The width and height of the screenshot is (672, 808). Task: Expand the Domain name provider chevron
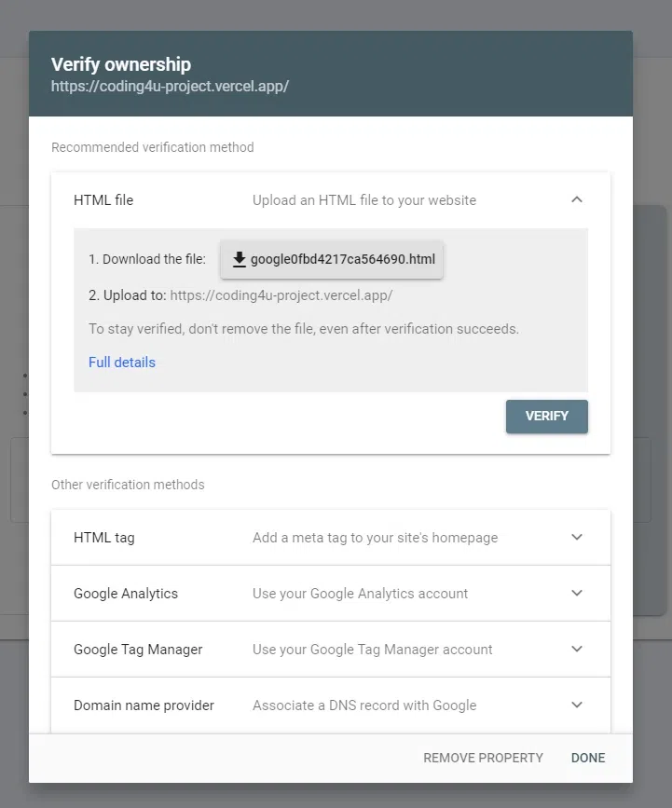[x=577, y=705]
